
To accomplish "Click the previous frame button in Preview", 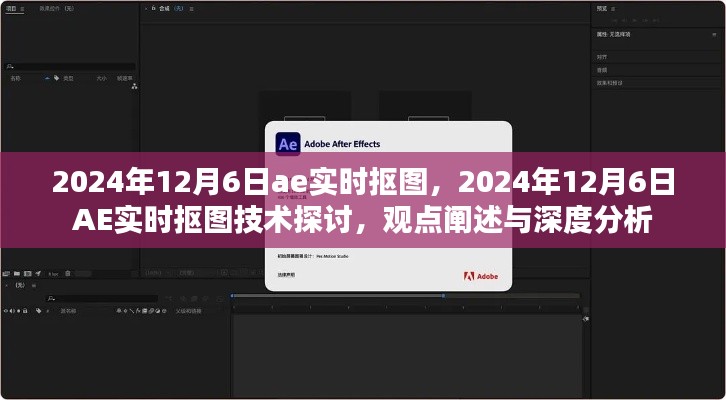I will [x=624, y=21].
